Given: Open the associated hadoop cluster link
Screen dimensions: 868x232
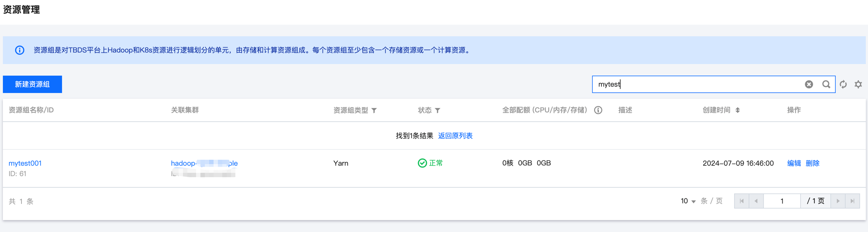Looking at the screenshot, I should pyautogui.click(x=204, y=163).
